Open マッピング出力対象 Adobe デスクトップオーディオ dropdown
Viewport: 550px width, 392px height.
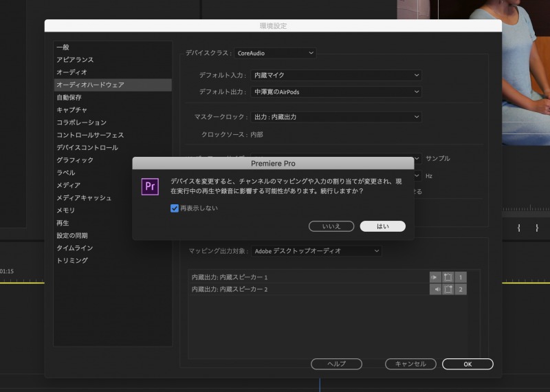pos(316,251)
